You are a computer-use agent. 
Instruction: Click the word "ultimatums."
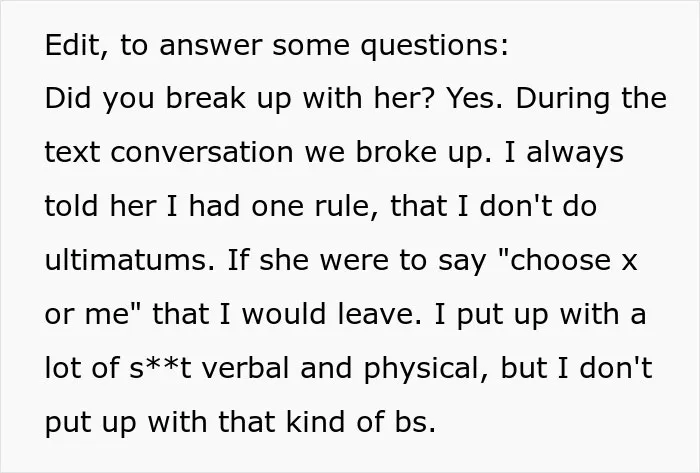[130, 260]
